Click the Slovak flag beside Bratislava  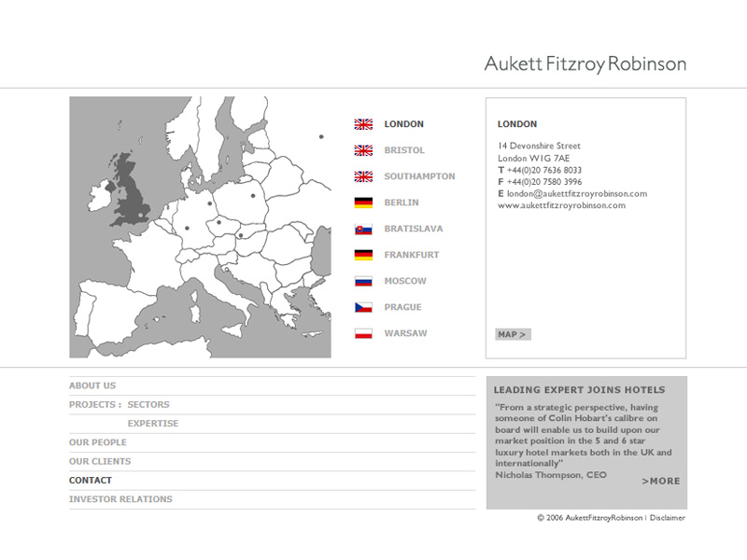[x=363, y=229]
